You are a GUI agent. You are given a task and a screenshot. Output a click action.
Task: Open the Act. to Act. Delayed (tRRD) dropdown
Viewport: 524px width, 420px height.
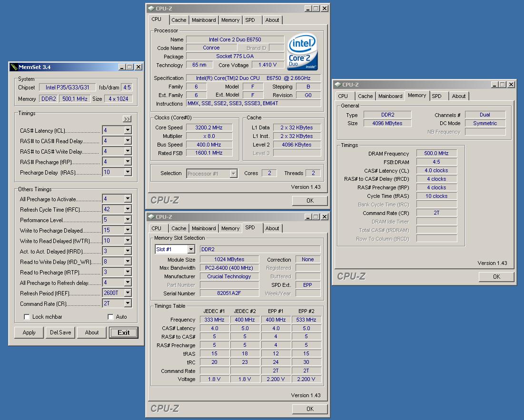[128, 251]
